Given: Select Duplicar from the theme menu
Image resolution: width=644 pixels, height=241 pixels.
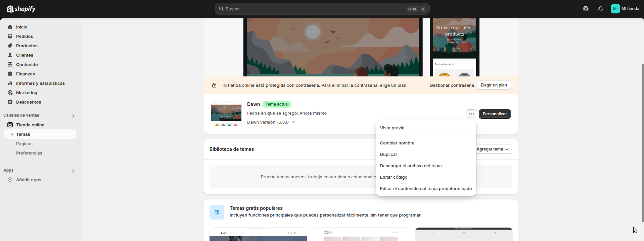Looking at the screenshot, I should tap(388, 155).
